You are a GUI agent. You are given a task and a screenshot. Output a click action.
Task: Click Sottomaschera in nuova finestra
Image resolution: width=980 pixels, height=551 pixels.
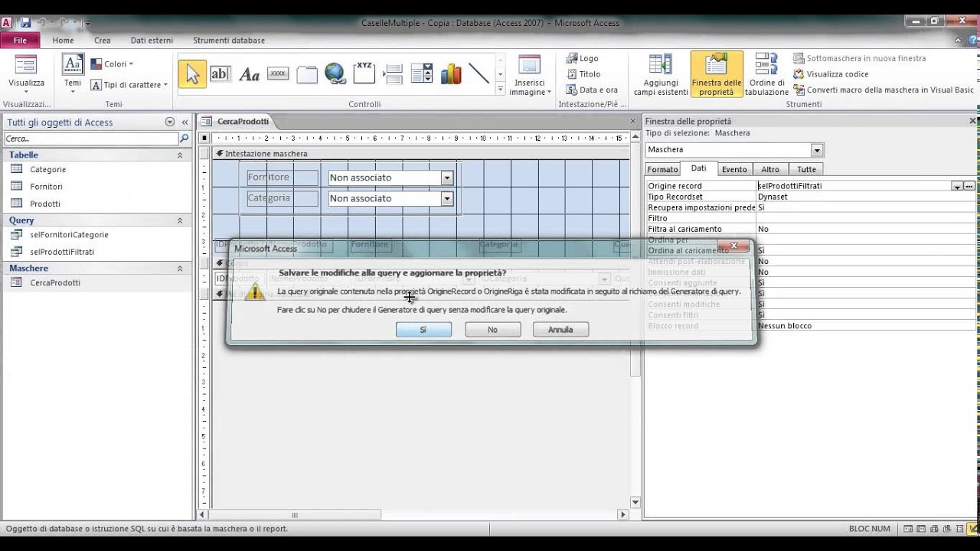860,58
